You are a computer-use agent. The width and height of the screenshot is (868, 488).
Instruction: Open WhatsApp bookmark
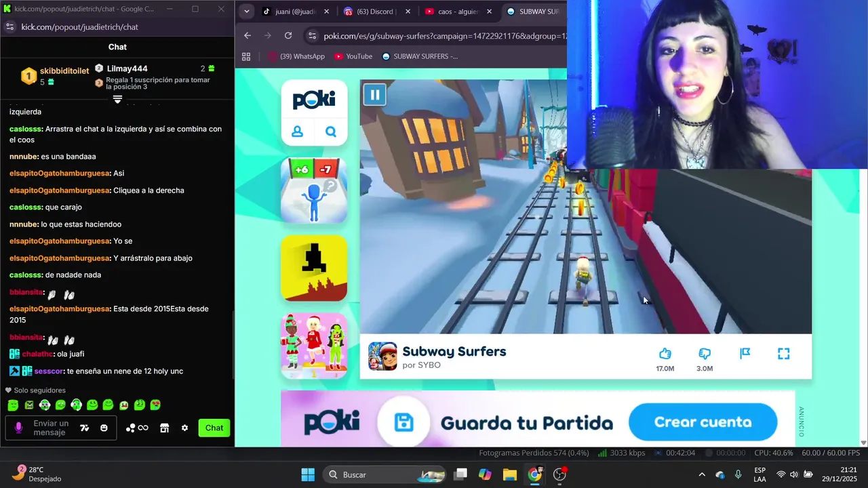pyautogui.click(x=296, y=56)
